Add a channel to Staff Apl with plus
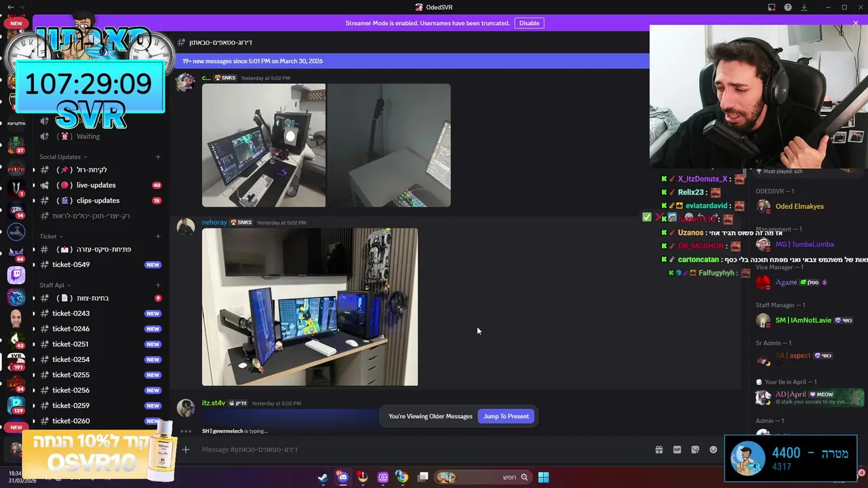This screenshot has height=488, width=868. (158, 285)
